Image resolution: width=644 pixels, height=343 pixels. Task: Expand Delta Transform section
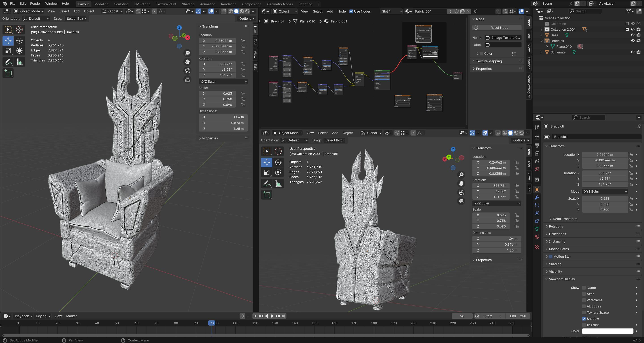(x=565, y=219)
